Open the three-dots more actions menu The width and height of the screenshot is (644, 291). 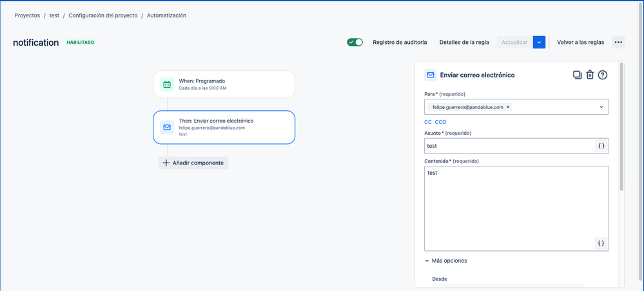618,43
